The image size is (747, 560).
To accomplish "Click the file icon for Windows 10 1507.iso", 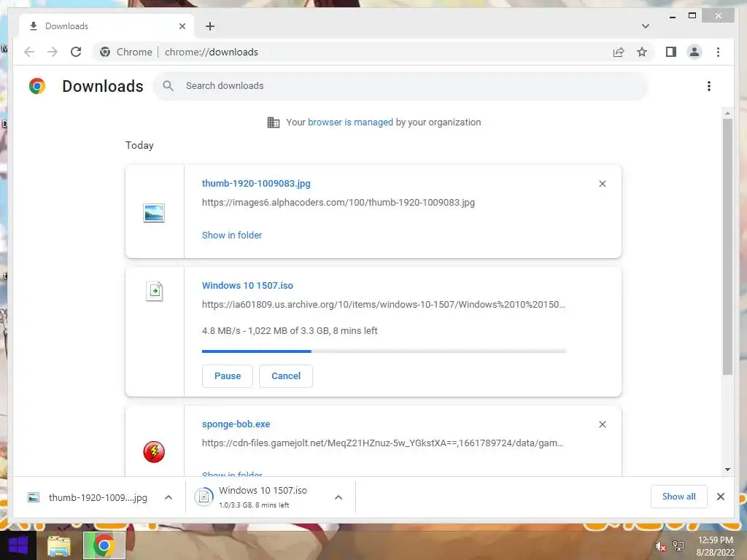I will pyautogui.click(x=154, y=291).
